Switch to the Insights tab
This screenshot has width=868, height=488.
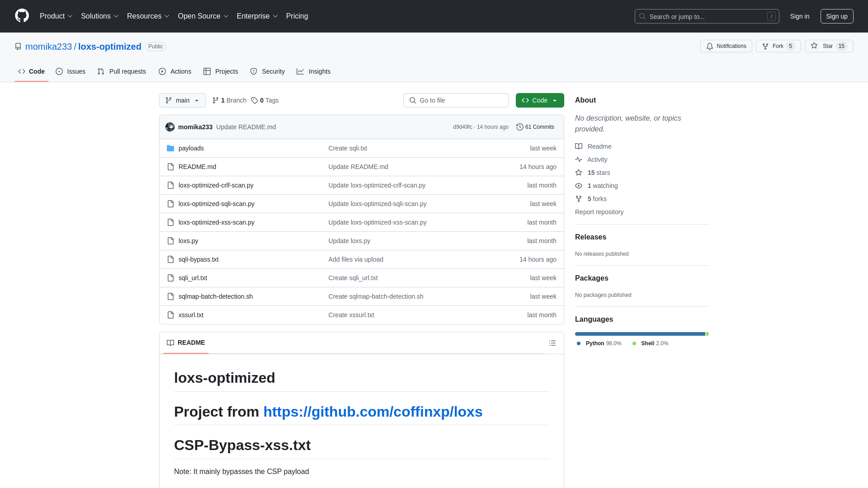314,71
